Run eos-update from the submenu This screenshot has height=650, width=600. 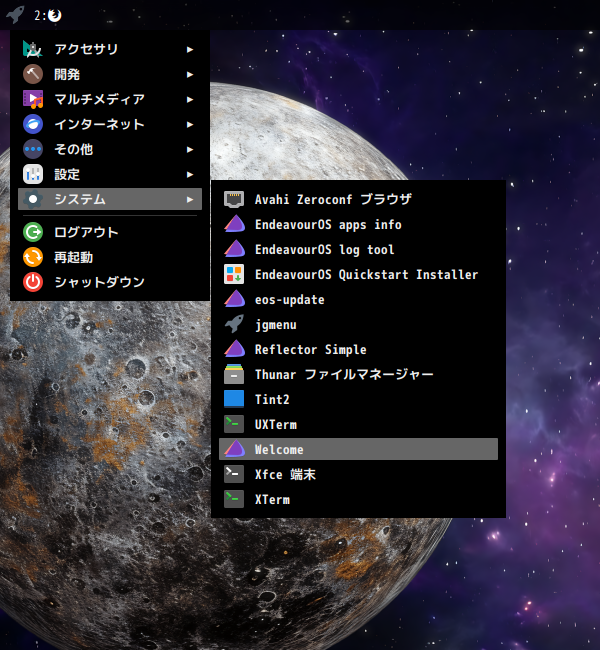[358, 299]
